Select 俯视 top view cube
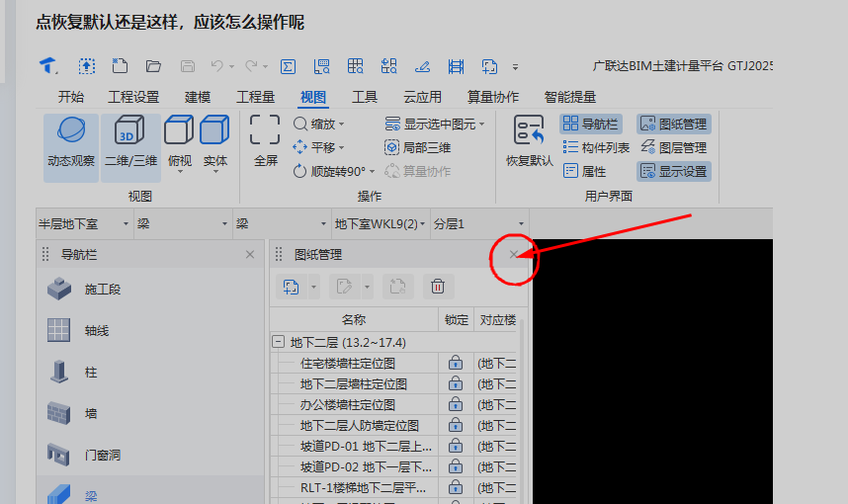848x504 pixels. coord(180,142)
